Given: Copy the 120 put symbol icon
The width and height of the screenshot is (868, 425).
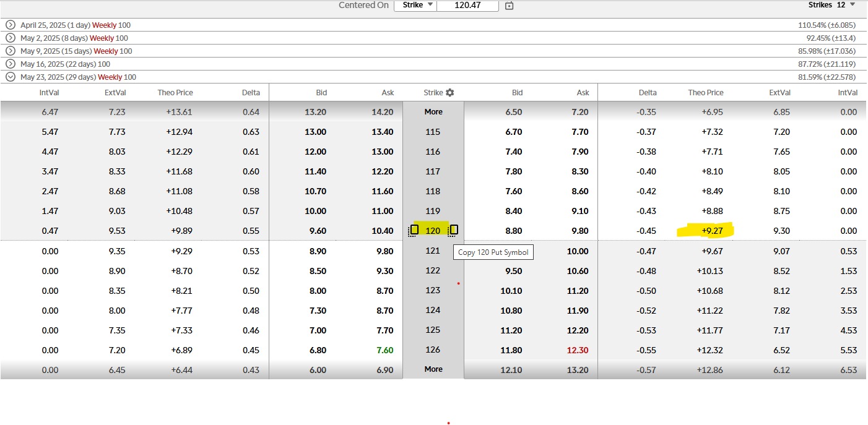Looking at the screenshot, I should [454, 230].
